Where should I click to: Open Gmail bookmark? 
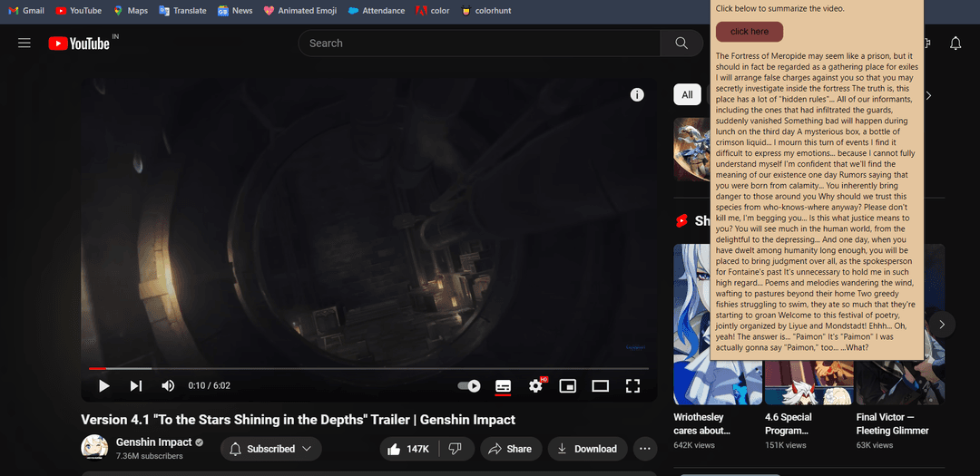pyautogui.click(x=26, y=11)
